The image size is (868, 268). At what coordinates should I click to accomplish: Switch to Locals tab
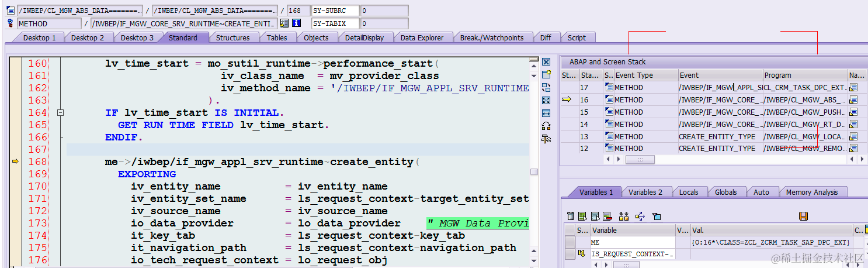pyautogui.click(x=689, y=192)
